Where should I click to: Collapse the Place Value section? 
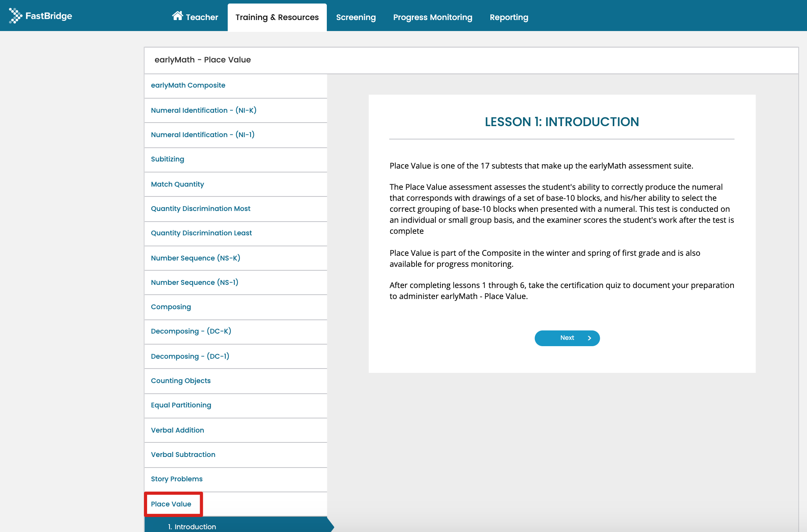pos(236,504)
